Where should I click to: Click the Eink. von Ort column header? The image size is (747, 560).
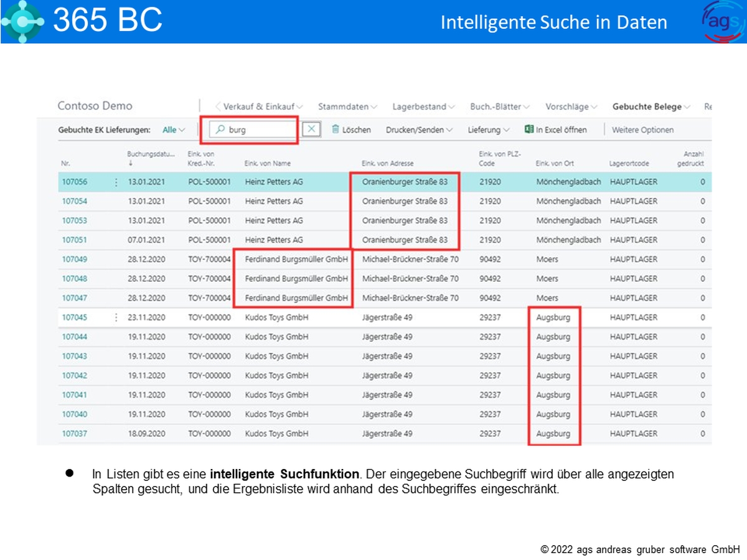coord(555,164)
